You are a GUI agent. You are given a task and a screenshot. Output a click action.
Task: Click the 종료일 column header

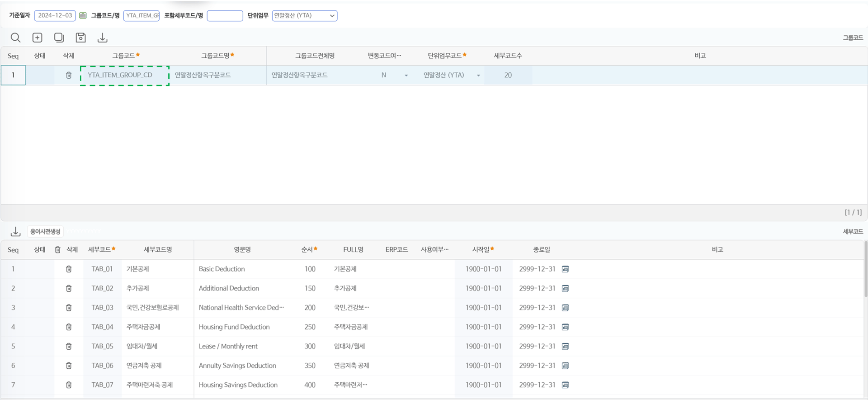click(x=542, y=250)
